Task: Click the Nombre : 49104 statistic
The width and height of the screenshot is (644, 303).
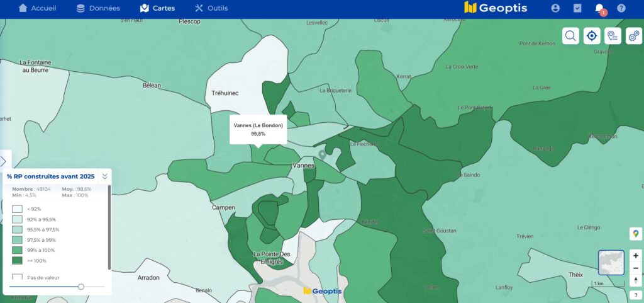Action: 31,189
